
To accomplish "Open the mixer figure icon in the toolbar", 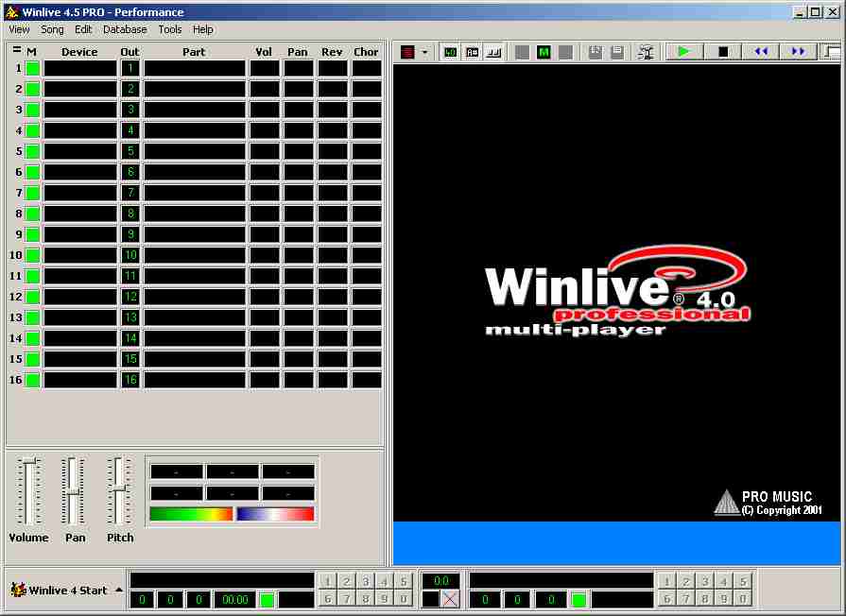I will pyautogui.click(x=646, y=52).
